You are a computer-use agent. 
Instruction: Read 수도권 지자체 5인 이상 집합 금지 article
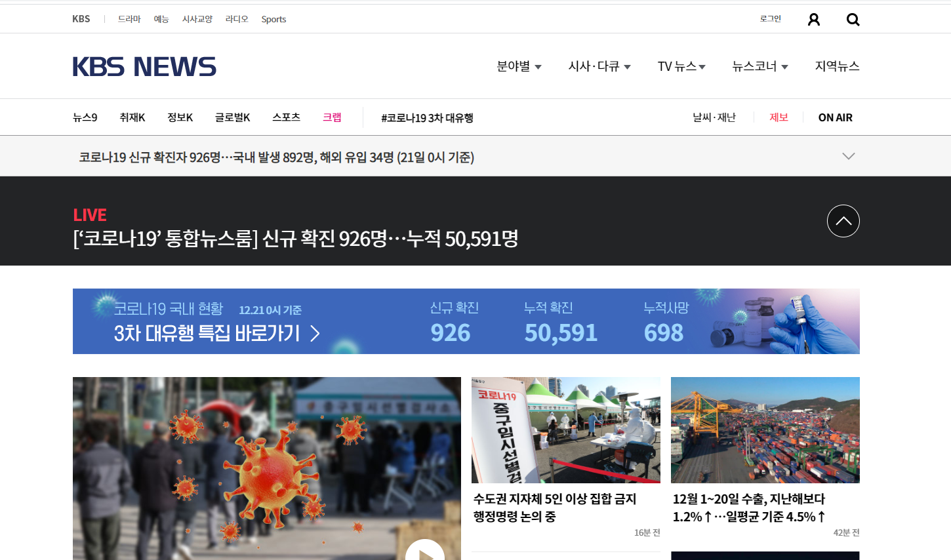pos(555,508)
